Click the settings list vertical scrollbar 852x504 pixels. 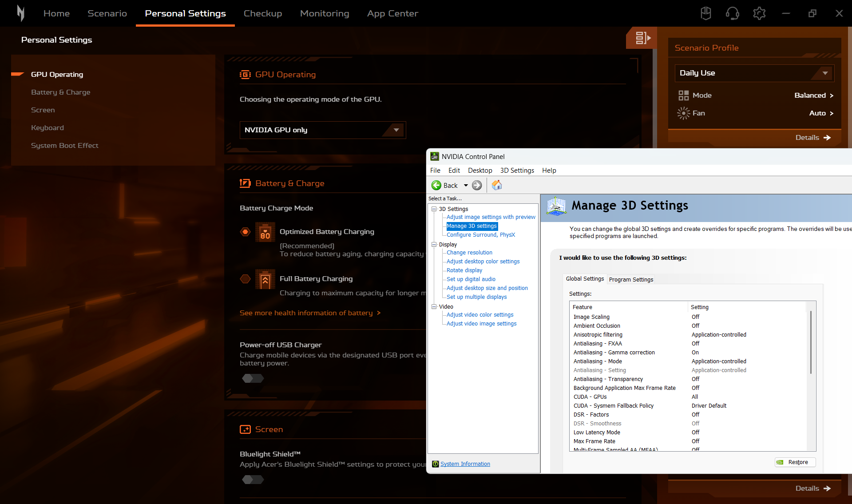click(811, 342)
